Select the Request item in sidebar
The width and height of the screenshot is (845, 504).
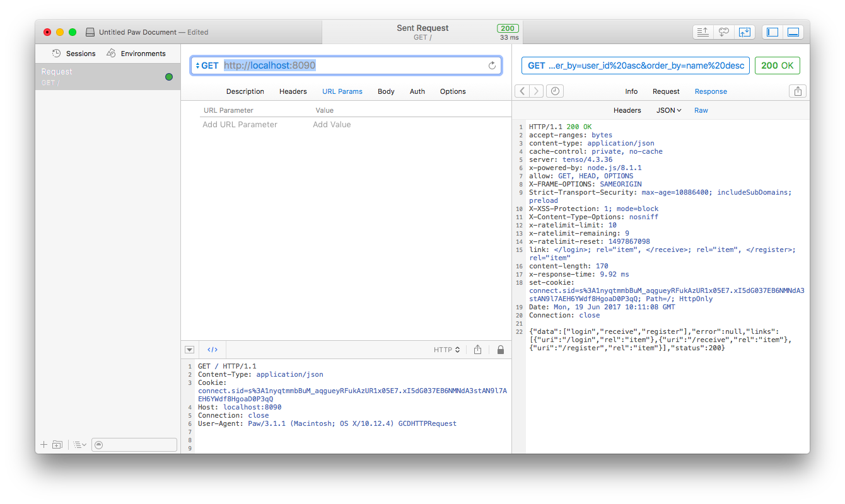coord(108,76)
